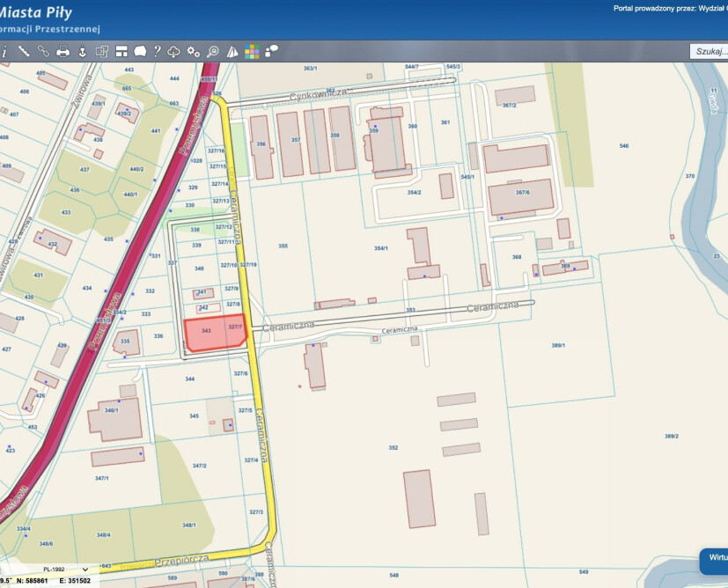
Task: Click the cloud download icon
Action: pyautogui.click(x=174, y=51)
